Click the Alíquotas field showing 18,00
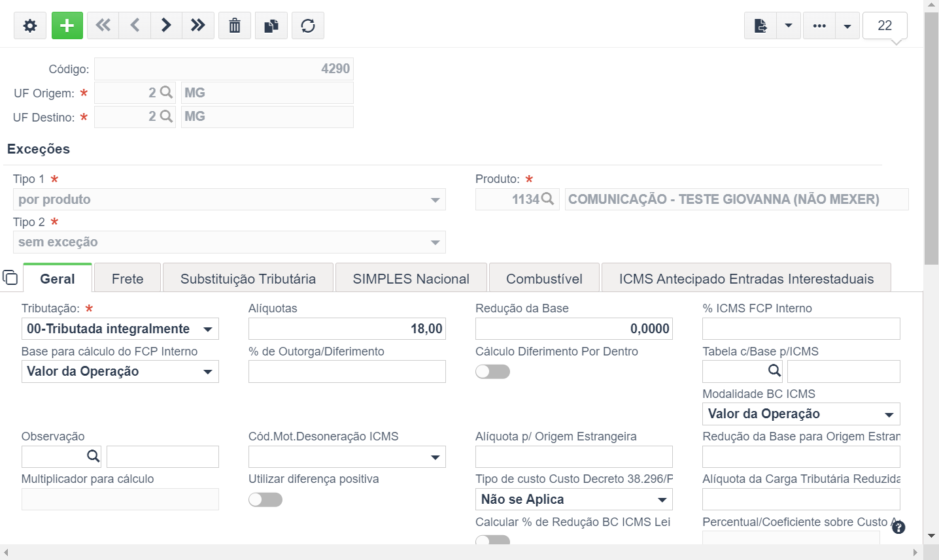Image resolution: width=939 pixels, height=560 pixels. [x=347, y=329]
